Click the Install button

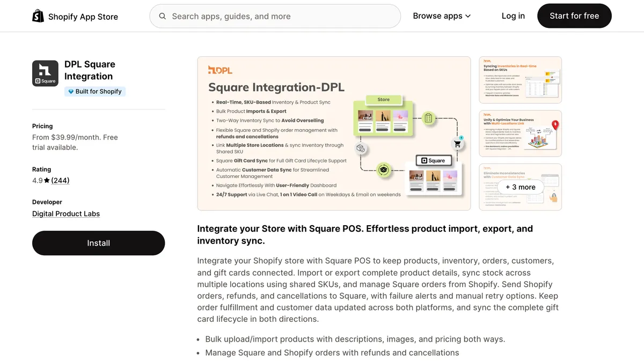coord(99,243)
